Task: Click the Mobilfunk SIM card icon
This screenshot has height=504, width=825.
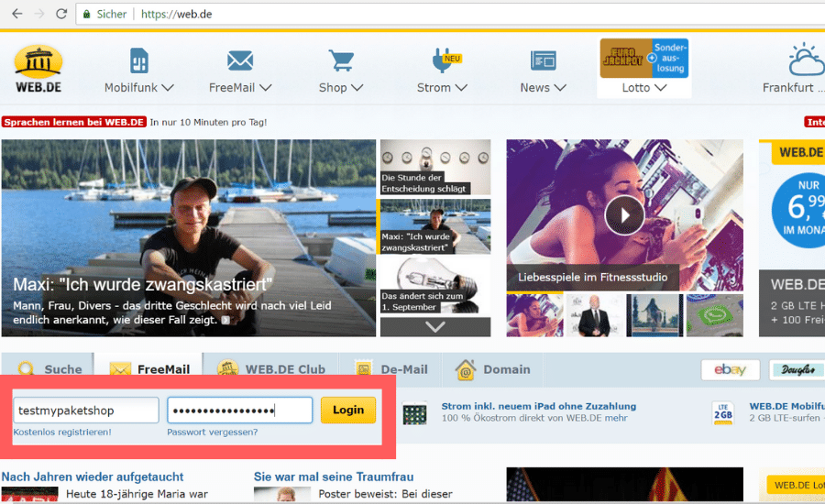Action: coord(138,60)
